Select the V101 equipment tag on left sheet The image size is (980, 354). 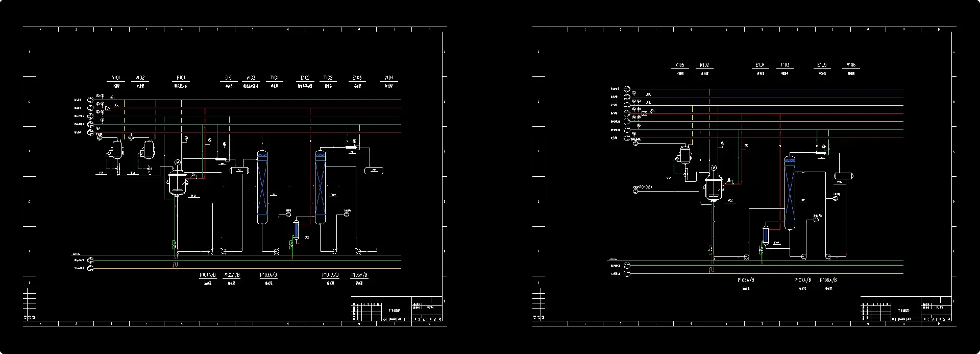coord(116,78)
